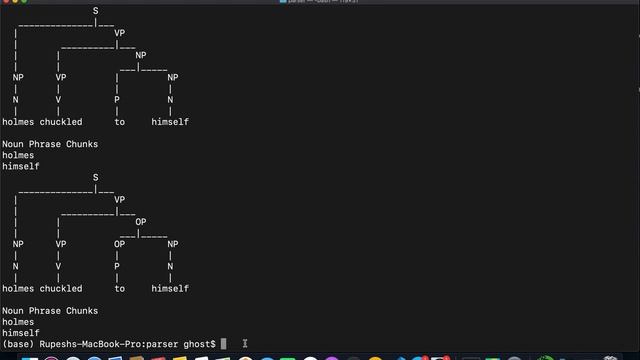640x360 pixels.
Task: Click 'chuckled' in the parse tree containing OP nodes
Action: point(61,289)
